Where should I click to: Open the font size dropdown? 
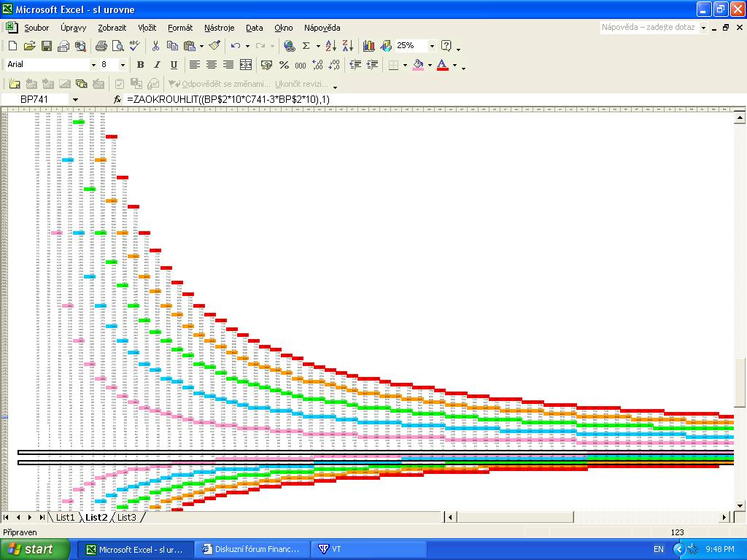122,65
